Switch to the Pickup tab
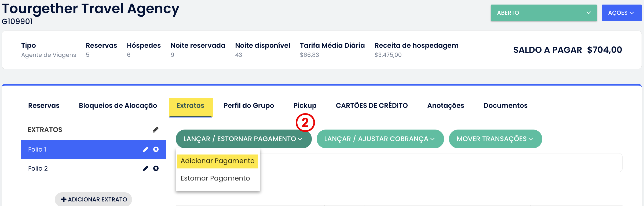This screenshot has width=644, height=206. coord(305,106)
